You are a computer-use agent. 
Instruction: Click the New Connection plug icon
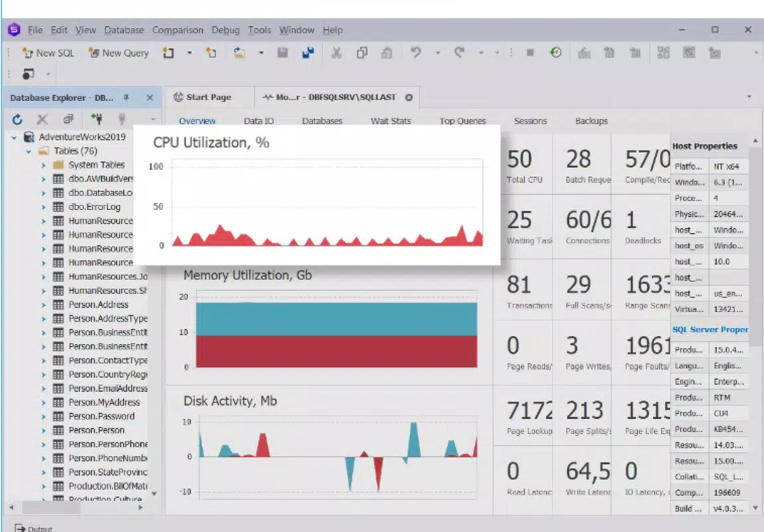96,118
